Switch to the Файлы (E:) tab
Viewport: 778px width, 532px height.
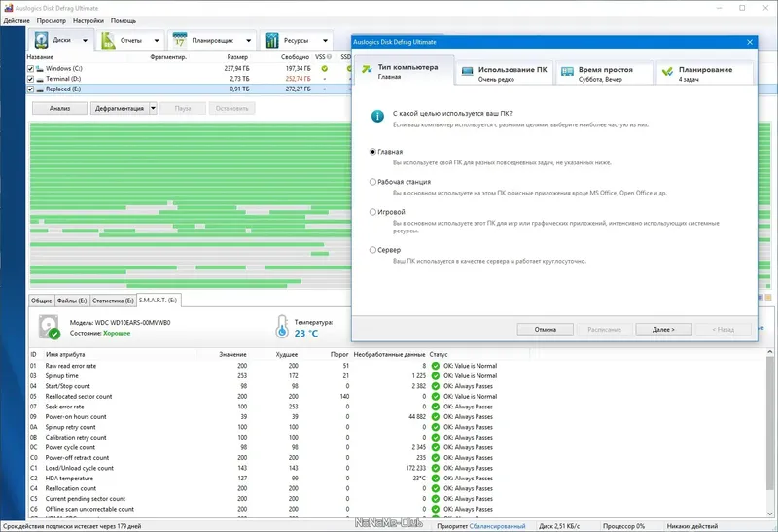72,301
